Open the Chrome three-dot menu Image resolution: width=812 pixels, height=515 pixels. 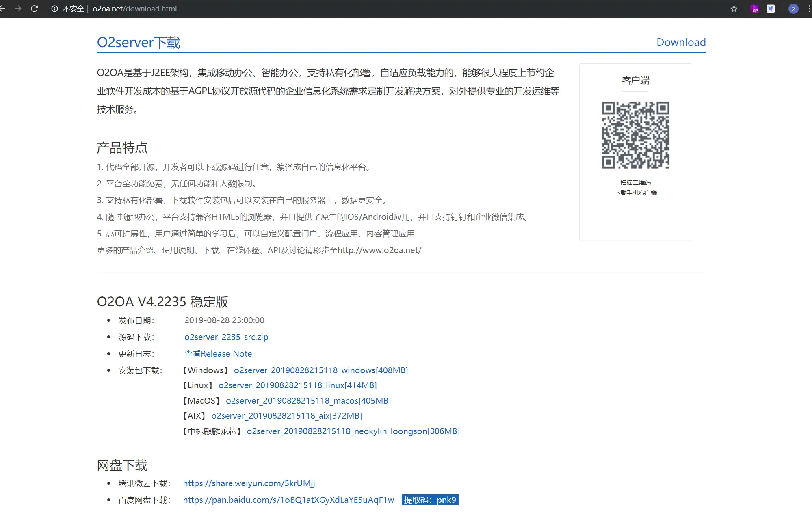coord(809,9)
